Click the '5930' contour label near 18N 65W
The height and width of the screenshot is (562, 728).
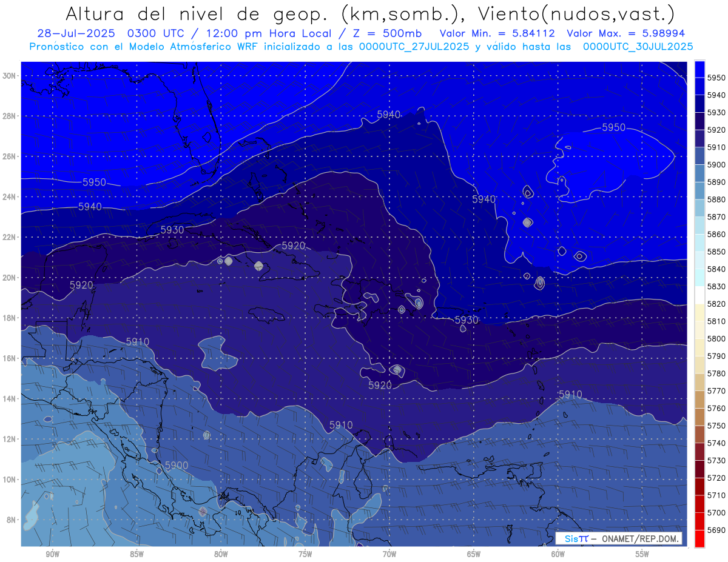467,319
